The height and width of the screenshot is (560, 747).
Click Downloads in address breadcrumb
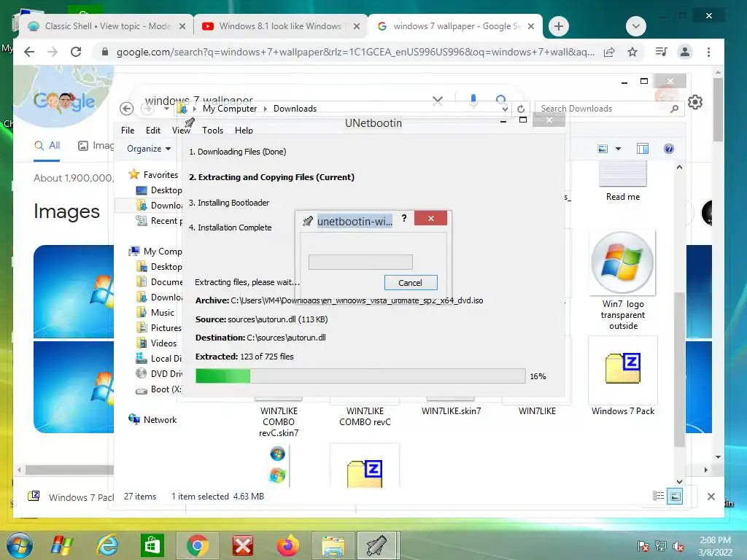click(x=295, y=109)
